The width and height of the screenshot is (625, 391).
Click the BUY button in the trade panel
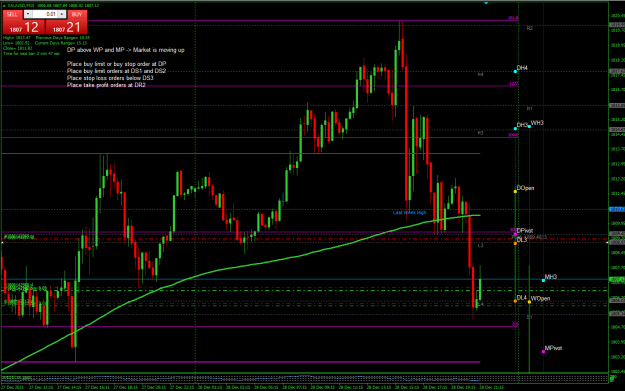tap(77, 14)
